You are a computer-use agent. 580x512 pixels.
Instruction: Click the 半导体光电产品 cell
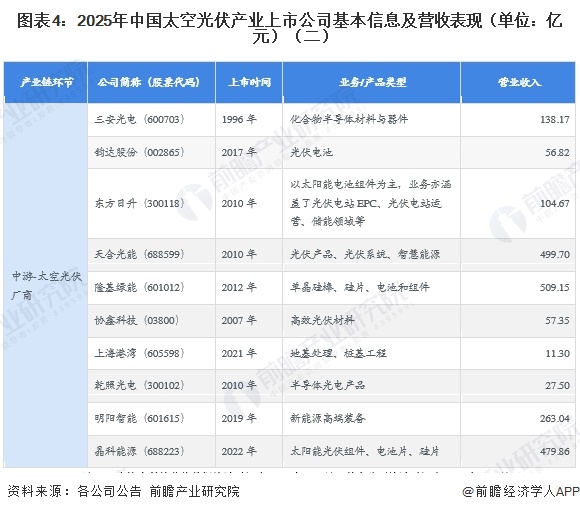[372, 385]
